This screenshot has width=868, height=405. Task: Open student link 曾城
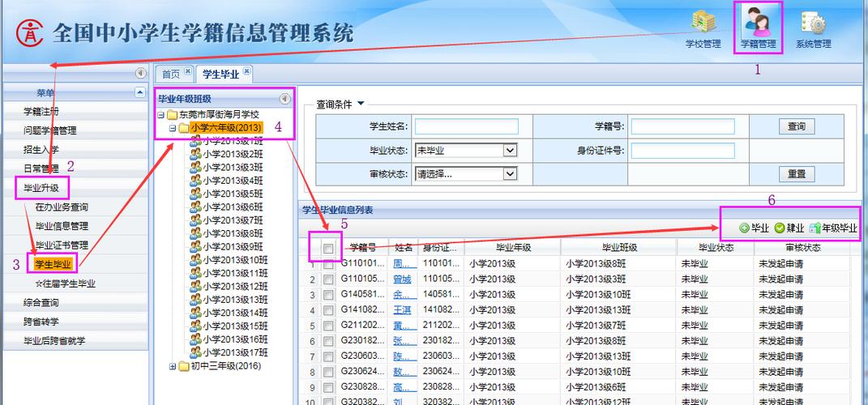(x=403, y=279)
